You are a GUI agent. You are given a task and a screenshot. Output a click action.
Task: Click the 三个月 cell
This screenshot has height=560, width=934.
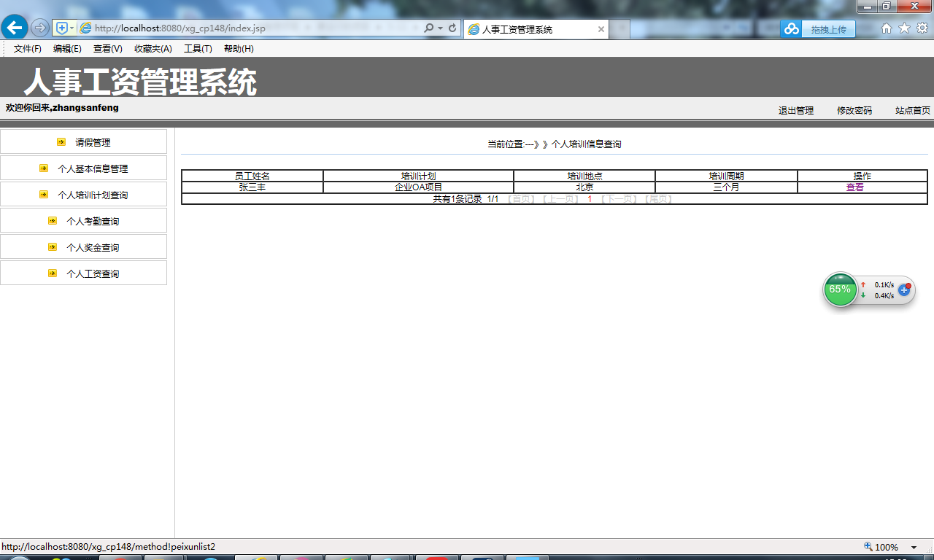(x=726, y=187)
